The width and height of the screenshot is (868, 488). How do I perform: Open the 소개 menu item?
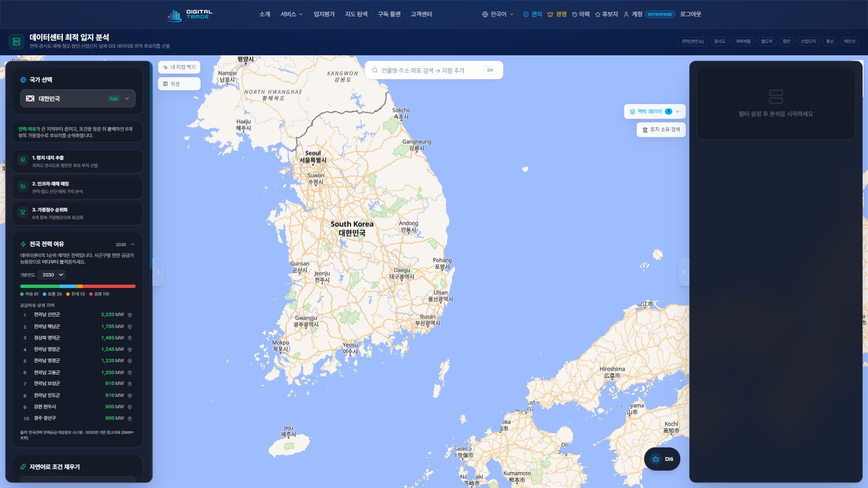point(265,14)
